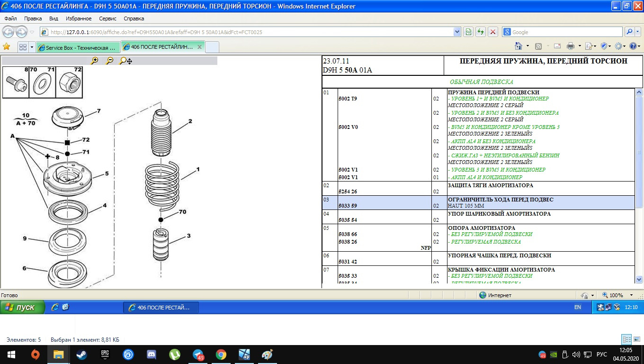This screenshot has height=364, width=644.
Task: Open a new blank tab
Action: point(212,47)
